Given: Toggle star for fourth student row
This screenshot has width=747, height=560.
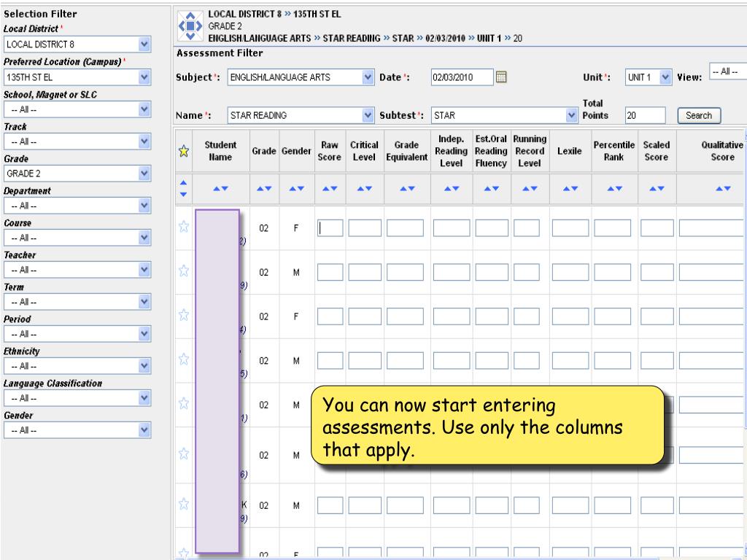Looking at the screenshot, I should 183,359.
